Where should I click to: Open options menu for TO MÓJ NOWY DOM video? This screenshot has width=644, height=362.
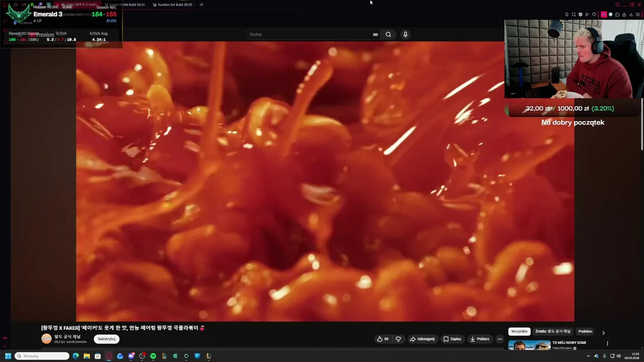click(607, 343)
